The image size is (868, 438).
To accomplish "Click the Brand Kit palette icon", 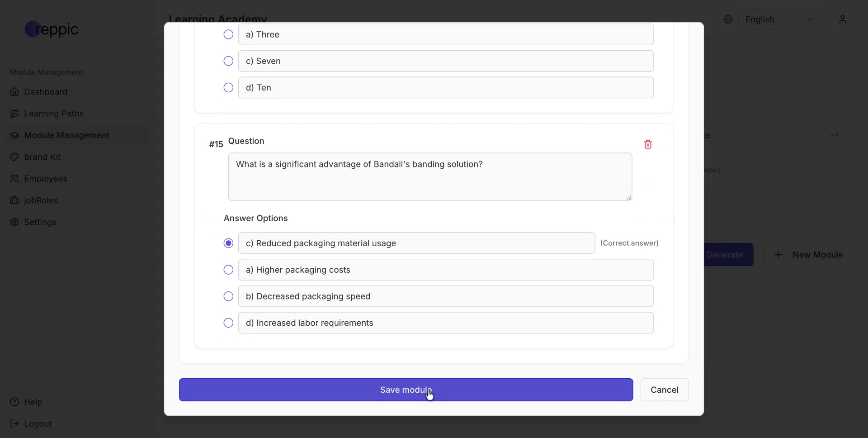I will (15, 157).
